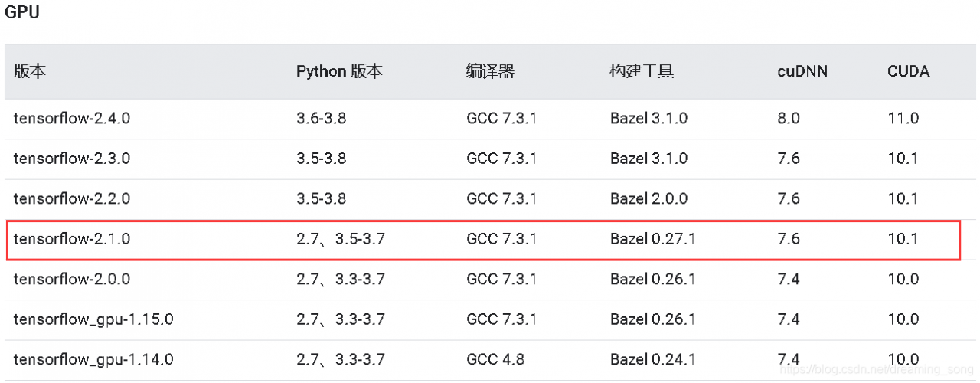Select CUDA 10.1 in tensorflow-2.1.0 row
The image size is (980, 383).
(903, 239)
